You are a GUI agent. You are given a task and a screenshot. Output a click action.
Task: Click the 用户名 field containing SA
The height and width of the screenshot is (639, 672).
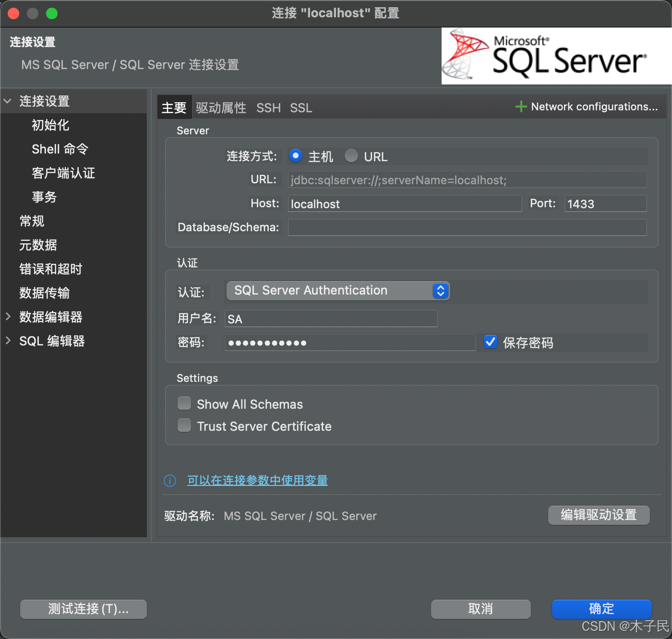click(x=331, y=319)
